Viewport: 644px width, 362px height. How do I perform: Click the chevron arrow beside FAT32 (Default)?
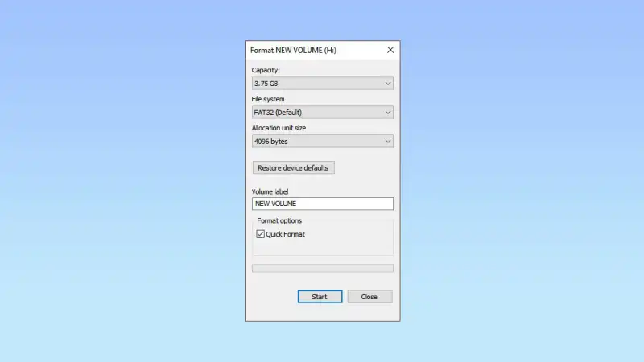[x=388, y=113]
